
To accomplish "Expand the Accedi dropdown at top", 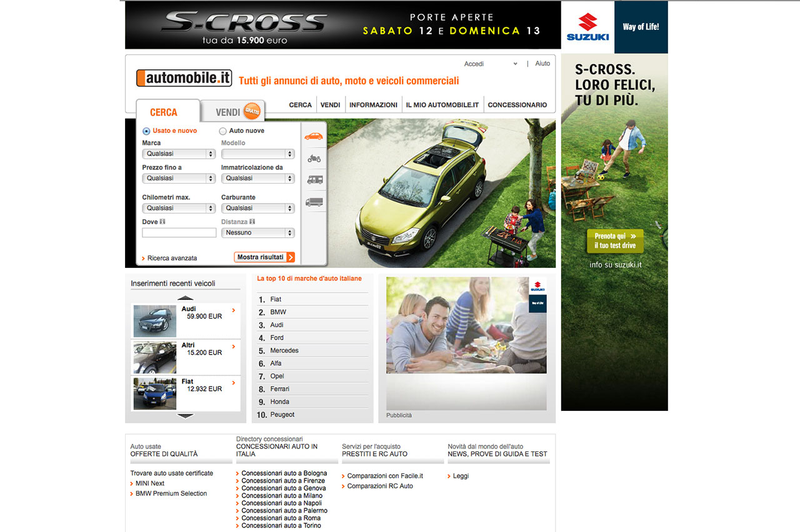I will click(x=491, y=64).
